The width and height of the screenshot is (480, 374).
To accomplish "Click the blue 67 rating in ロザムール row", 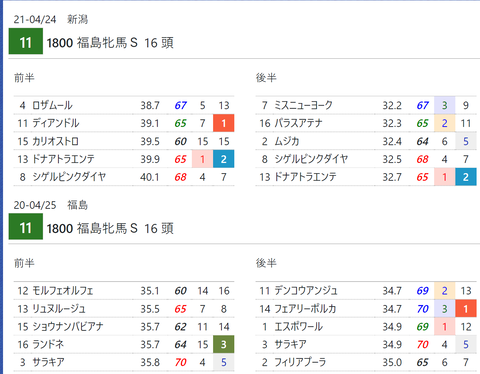I will 181,105.
